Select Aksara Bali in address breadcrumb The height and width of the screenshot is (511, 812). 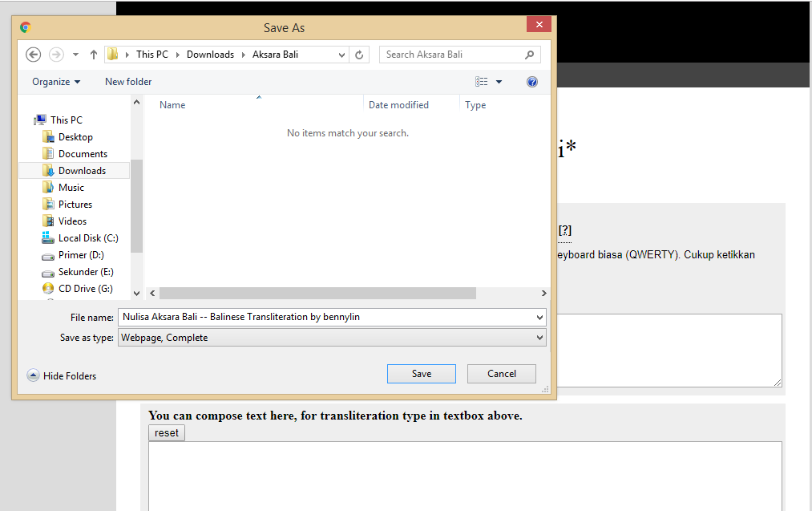click(x=275, y=55)
